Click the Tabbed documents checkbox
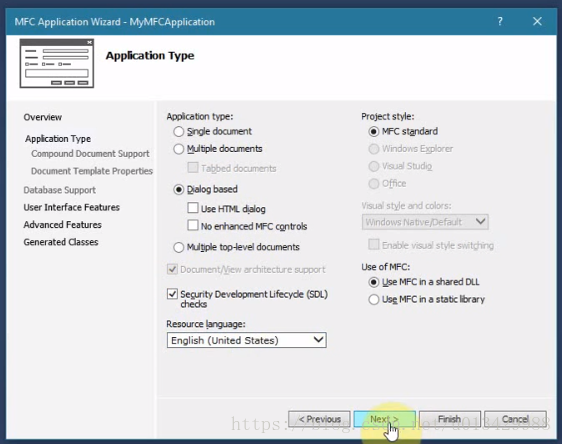 point(193,167)
